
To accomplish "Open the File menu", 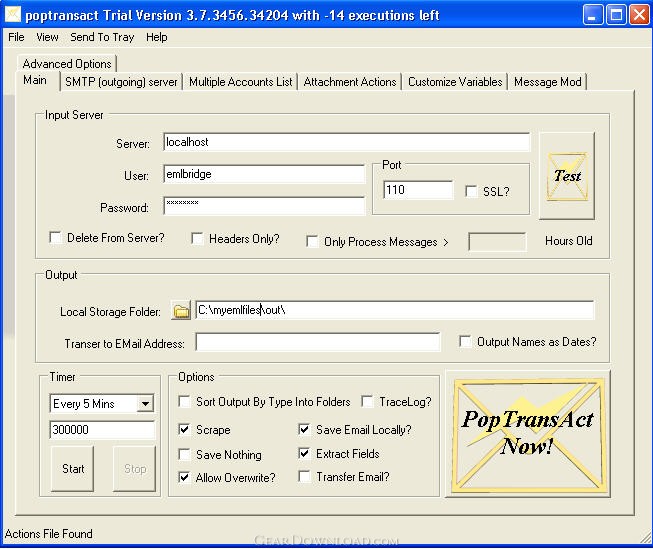I will click(16, 37).
